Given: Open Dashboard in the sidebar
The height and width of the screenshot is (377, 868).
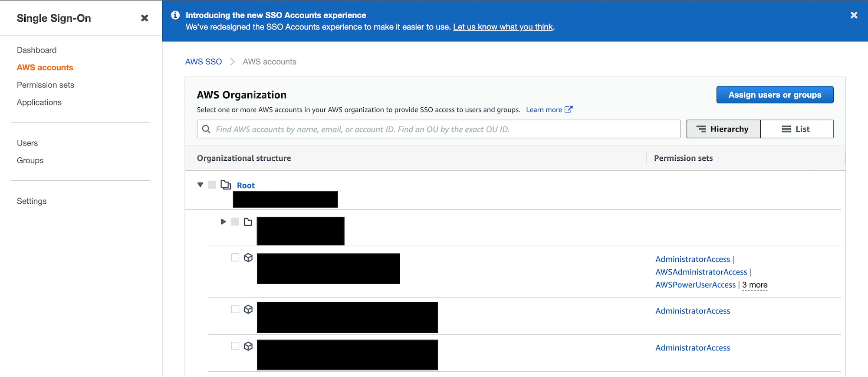Looking at the screenshot, I should (37, 50).
